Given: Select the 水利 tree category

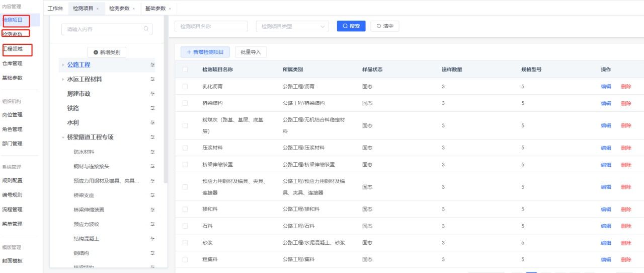Looking at the screenshot, I should coord(73,122).
